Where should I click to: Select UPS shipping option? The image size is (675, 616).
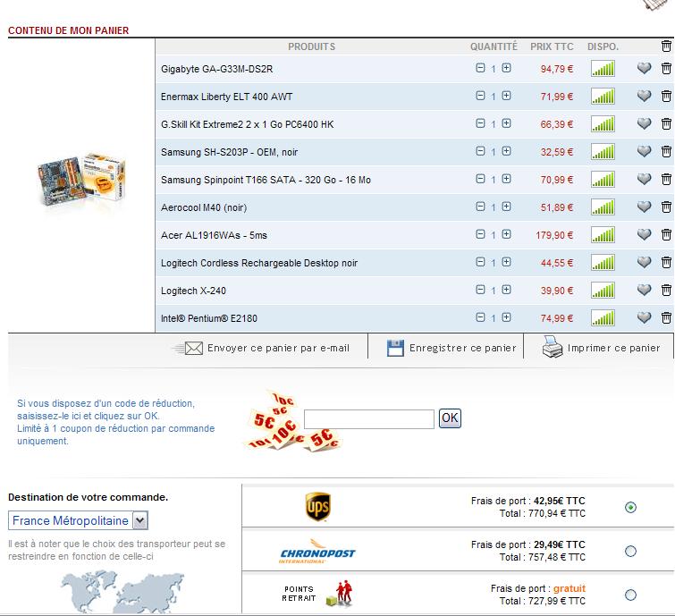(630, 508)
